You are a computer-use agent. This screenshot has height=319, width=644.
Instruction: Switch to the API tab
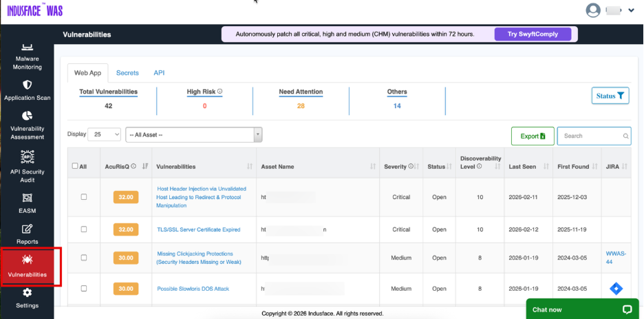tap(159, 72)
